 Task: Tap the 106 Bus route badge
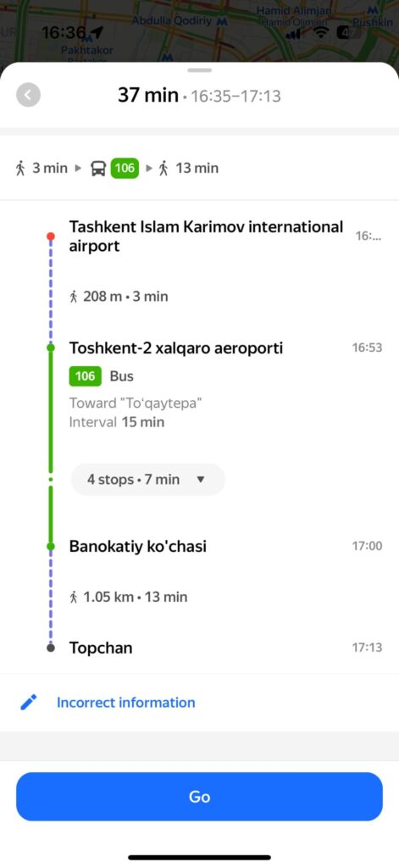pyautogui.click(x=86, y=376)
